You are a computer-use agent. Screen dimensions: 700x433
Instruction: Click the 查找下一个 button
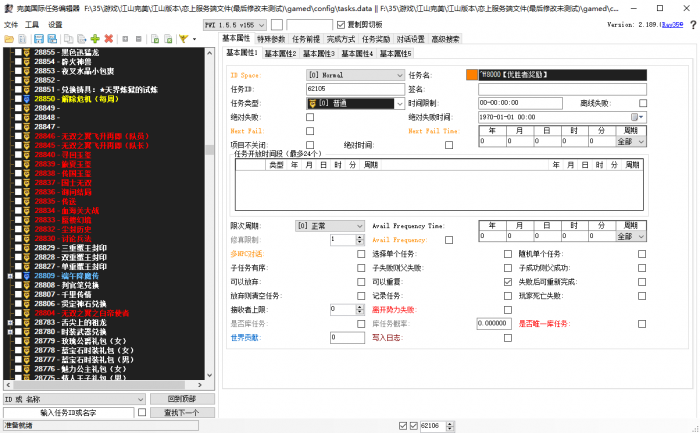point(176,412)
